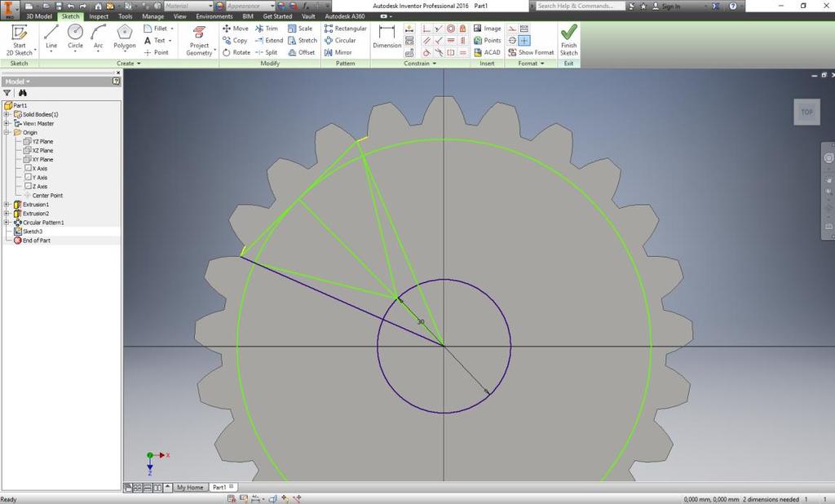Expand the Solid Bodies(1) node

(x=7, y=114)
